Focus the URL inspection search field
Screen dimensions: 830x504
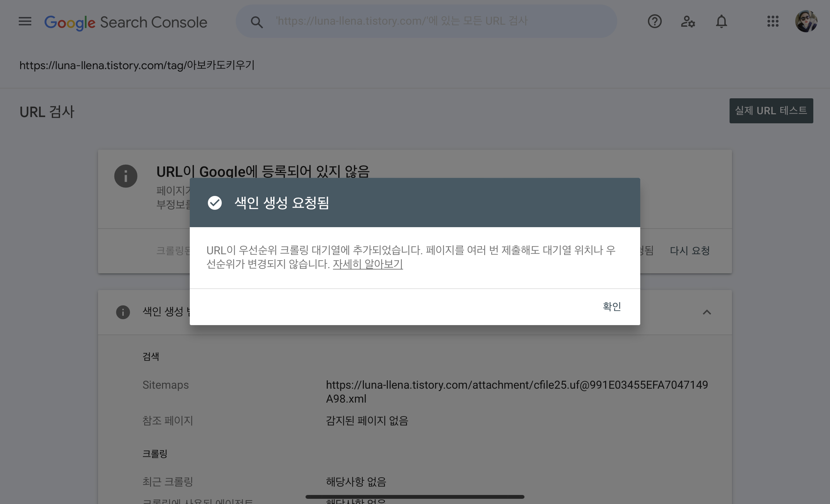pyautogui.click(x=426, y=21)
